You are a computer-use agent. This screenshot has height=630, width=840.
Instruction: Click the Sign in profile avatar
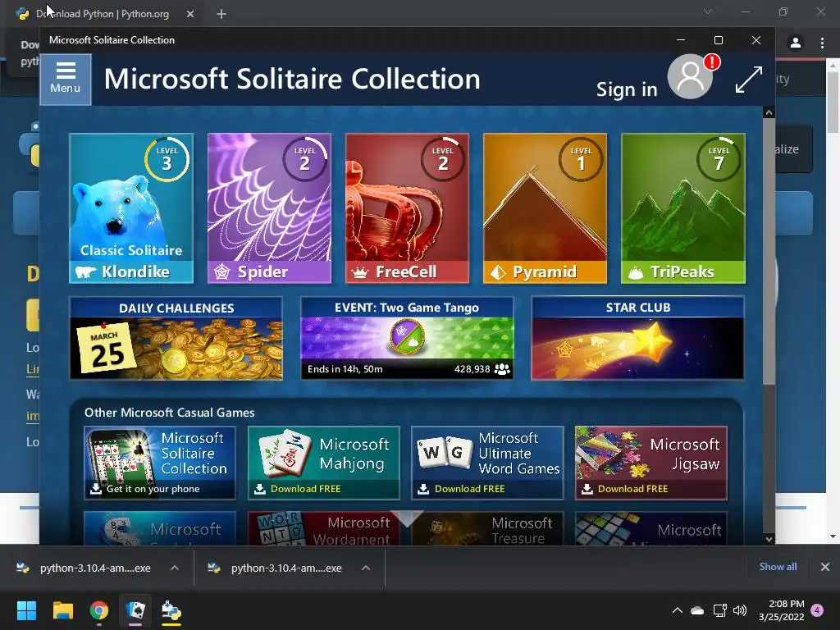click(x=690, y=76)
